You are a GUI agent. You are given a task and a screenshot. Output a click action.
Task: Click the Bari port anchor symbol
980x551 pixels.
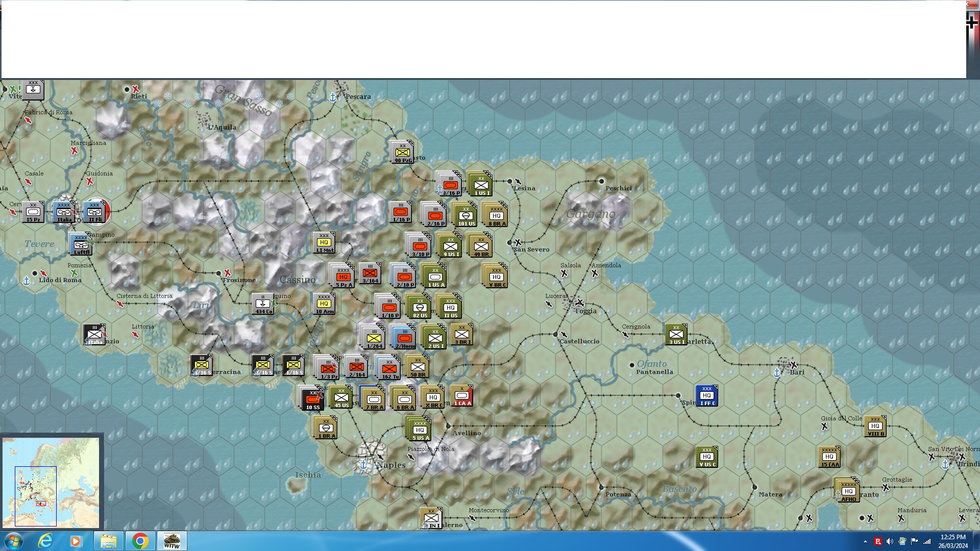tap(777, 373)
